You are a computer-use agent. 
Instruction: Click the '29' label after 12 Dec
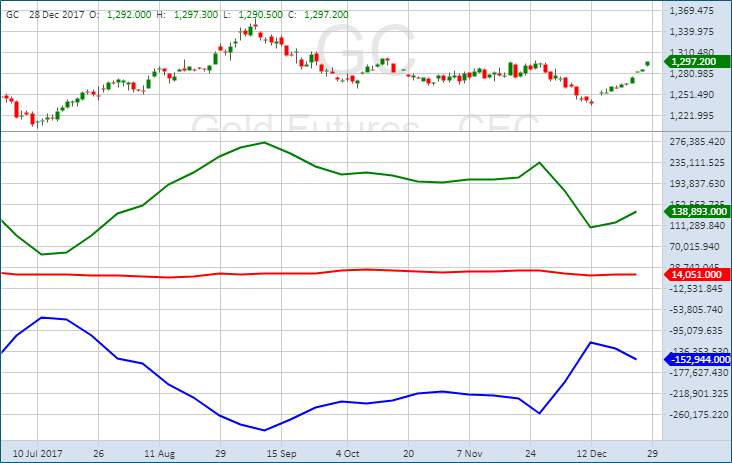[653, 453]
